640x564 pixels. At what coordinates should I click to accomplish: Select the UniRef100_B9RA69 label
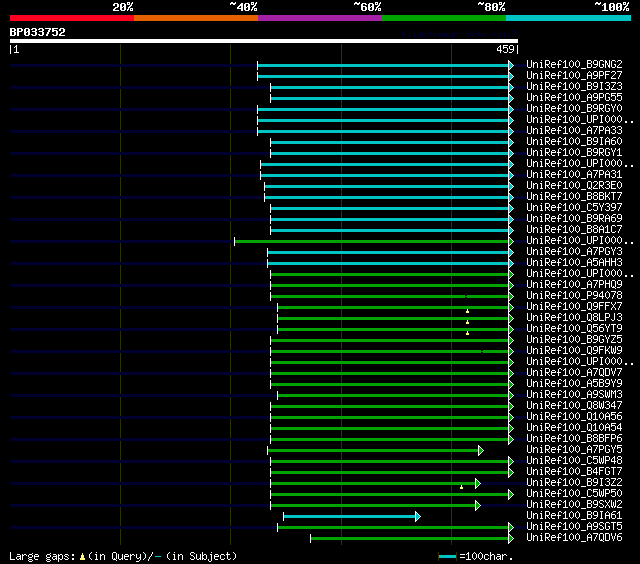click(574, 218)
